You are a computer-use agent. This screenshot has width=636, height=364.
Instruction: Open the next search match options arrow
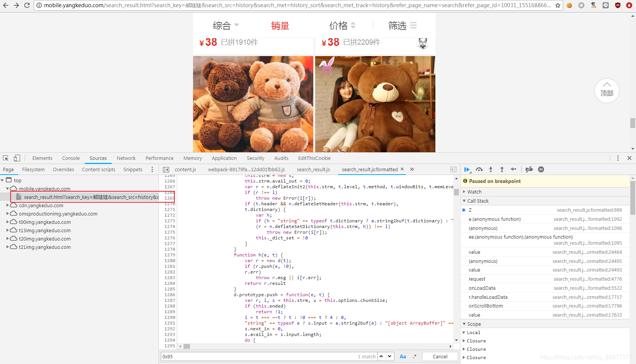(x=390, y=356)
